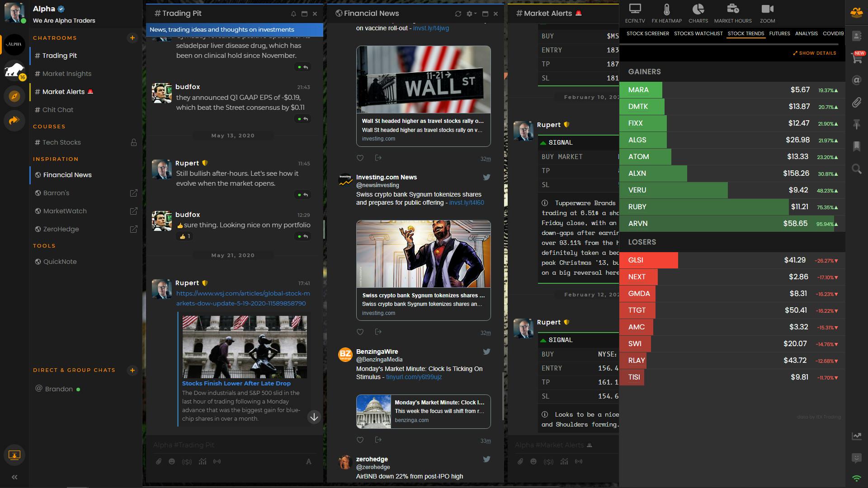Click the trend chart icon in right sidebar
Viewport: 868px width, 488px height.
[856, 436]
